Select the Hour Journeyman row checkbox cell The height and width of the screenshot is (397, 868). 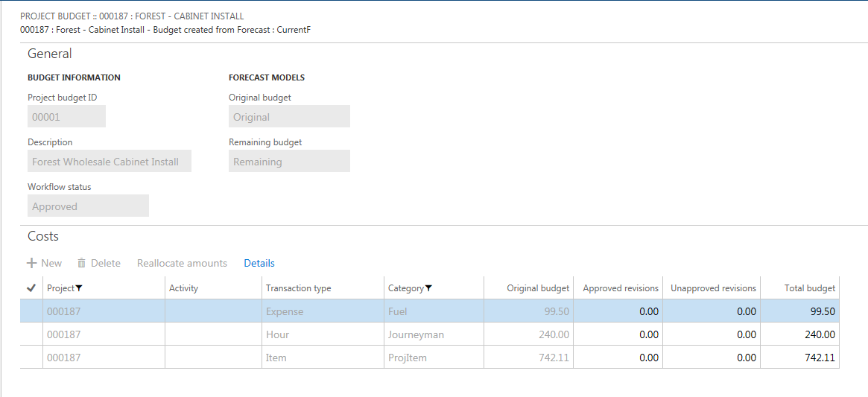(x=31, y=334)
